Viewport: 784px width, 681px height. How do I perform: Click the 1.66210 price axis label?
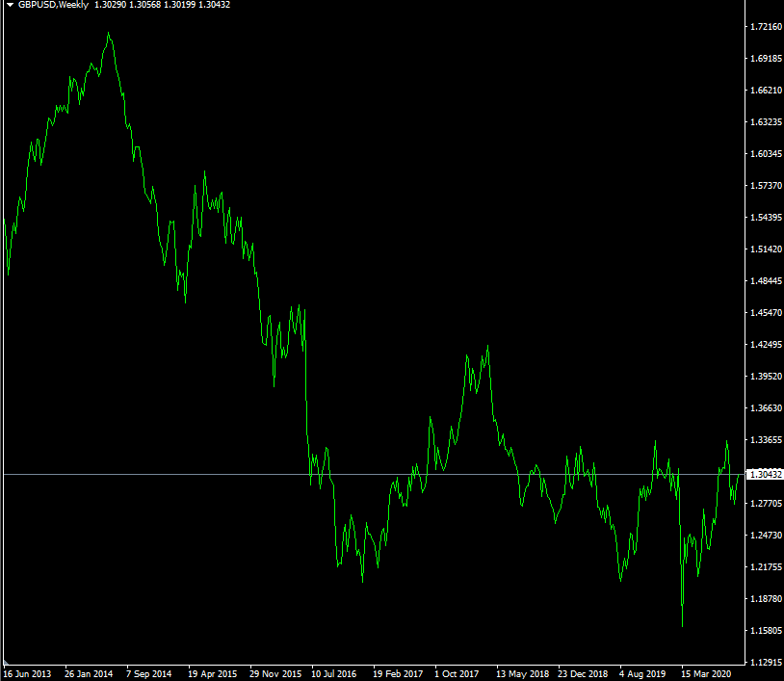(765, 91)
